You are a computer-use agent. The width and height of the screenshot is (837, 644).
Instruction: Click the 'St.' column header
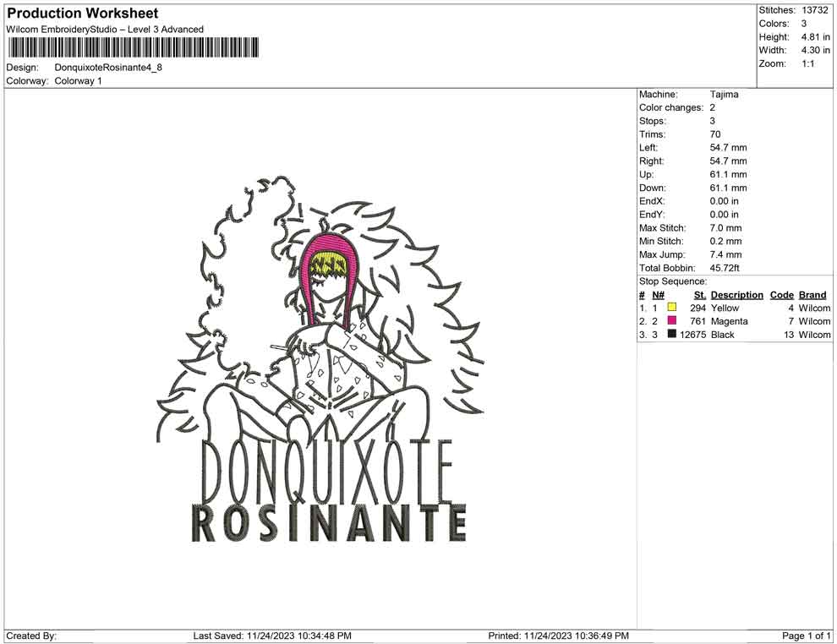pos(700,294)
